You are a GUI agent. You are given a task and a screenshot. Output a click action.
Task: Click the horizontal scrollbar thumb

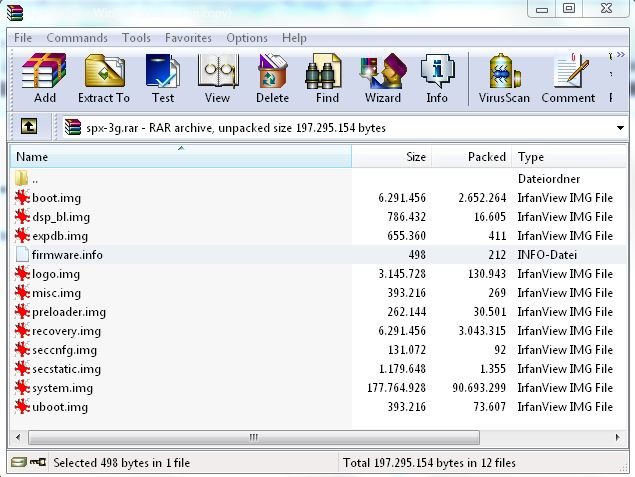(254, 437)
